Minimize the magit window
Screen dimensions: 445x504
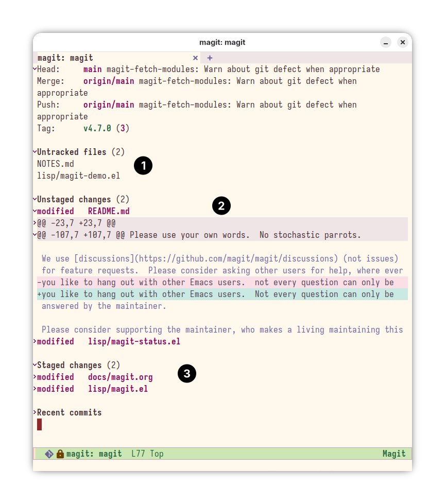coord(386,42)
